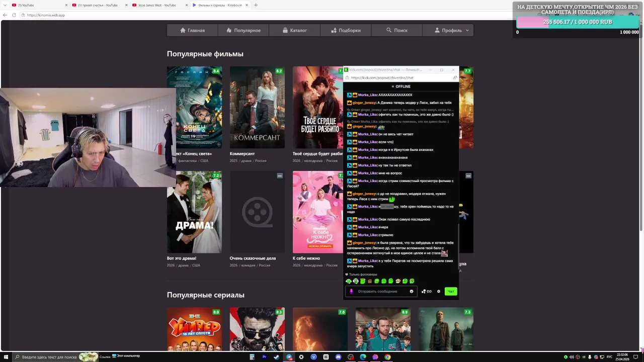Click the volume speaker tray icon
The width and height of the screenshot is (644, 362).
[572, 357]
